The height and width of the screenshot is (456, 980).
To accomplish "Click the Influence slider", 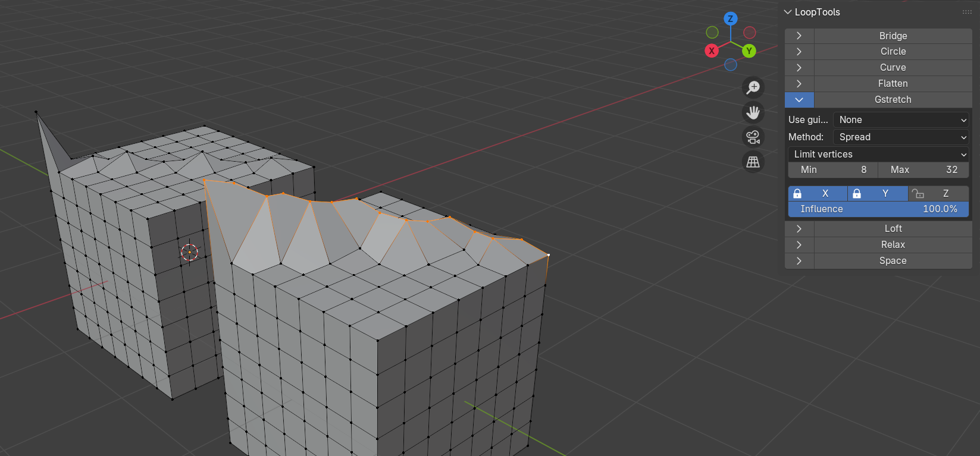I will click(x=879, y=209).
